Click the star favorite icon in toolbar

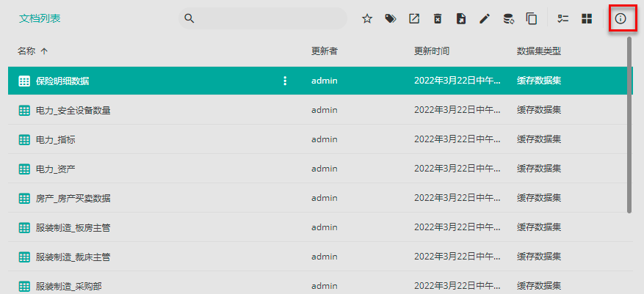point(367,19)
